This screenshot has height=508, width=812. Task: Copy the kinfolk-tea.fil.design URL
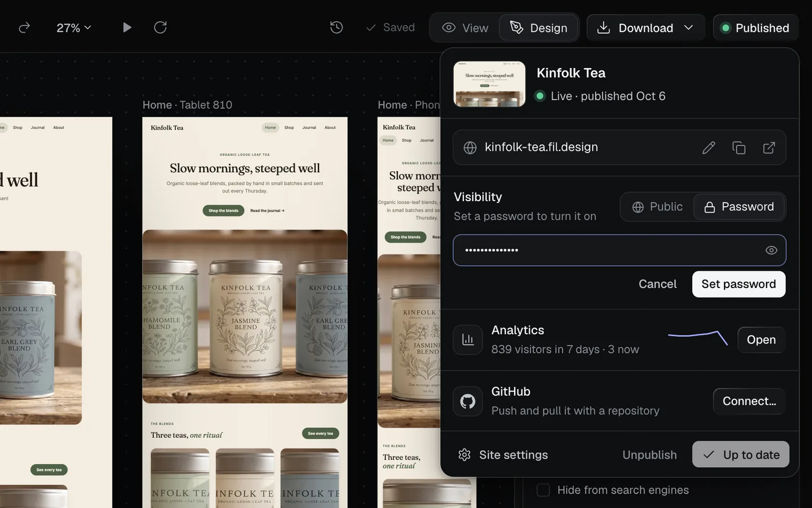click(x=739, y=147)
